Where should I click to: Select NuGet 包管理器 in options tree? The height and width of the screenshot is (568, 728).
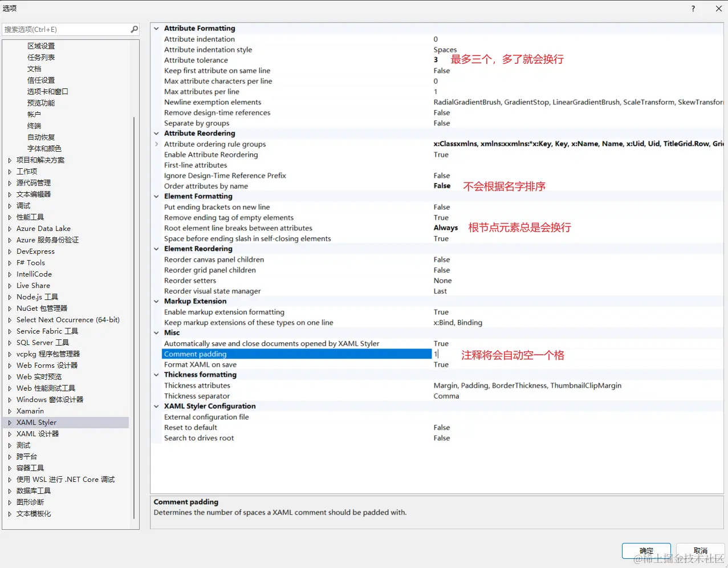[42, 309]
